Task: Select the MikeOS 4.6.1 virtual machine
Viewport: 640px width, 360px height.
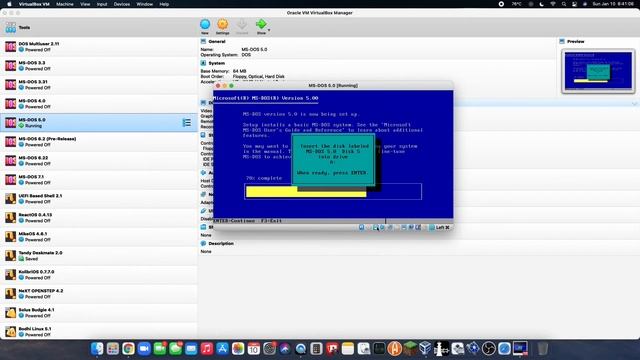Action: pyautogui.click(x=99, y=236)
